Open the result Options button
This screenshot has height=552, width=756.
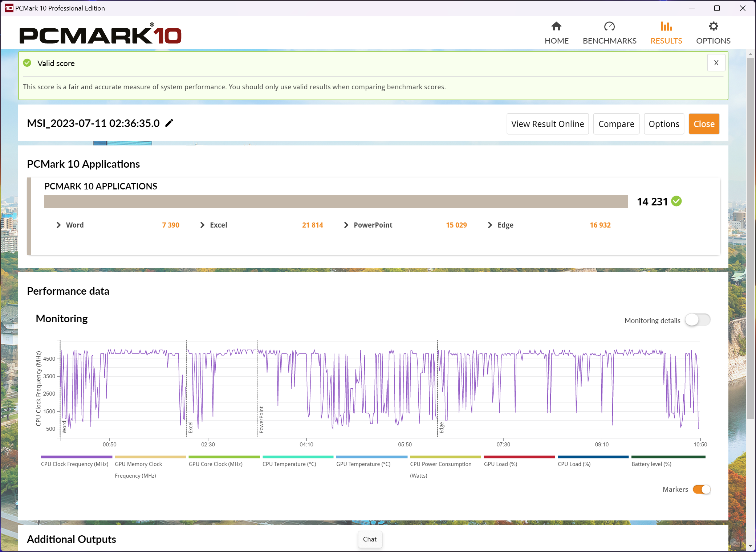point(664,124)
